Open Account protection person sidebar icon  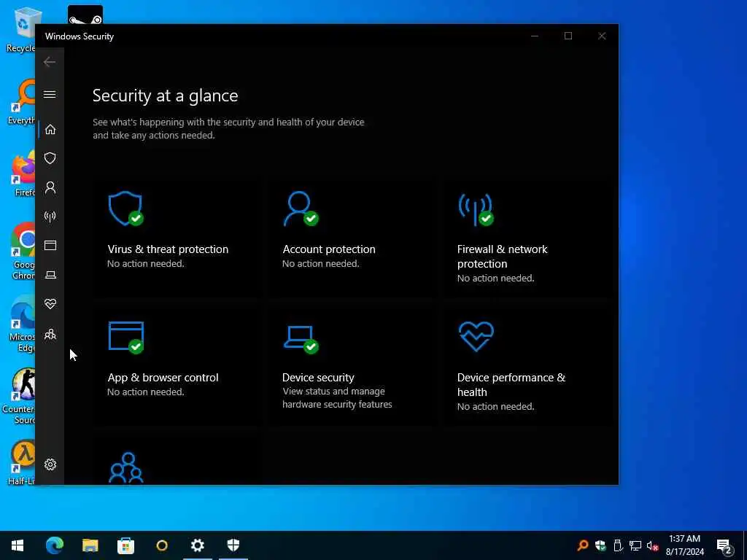pyautogui.click(x=50, y=187)
